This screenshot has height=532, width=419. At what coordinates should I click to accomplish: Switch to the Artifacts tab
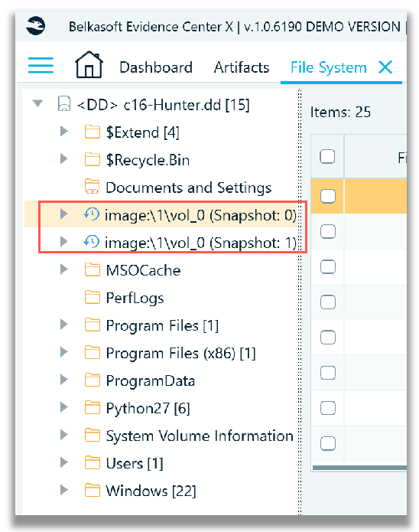coord(242,67)
